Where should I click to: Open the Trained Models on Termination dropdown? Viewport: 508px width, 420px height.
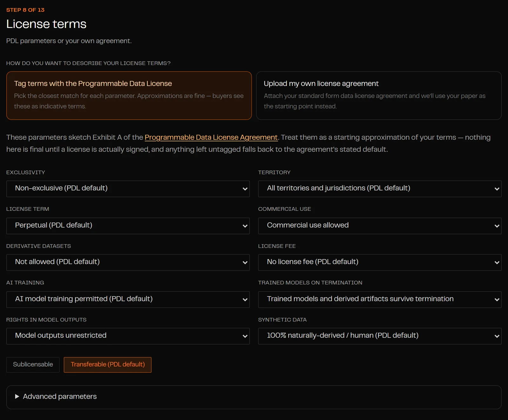click(x=380, y=299)
